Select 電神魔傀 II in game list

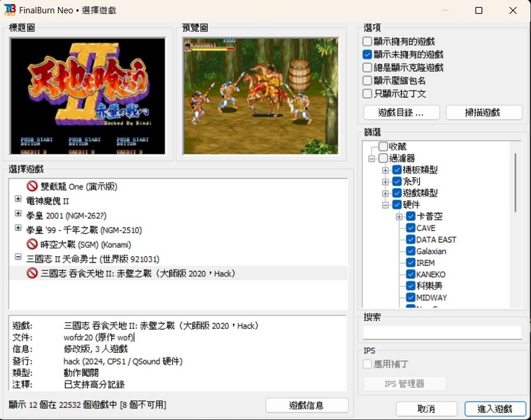(x=48, y=201)
